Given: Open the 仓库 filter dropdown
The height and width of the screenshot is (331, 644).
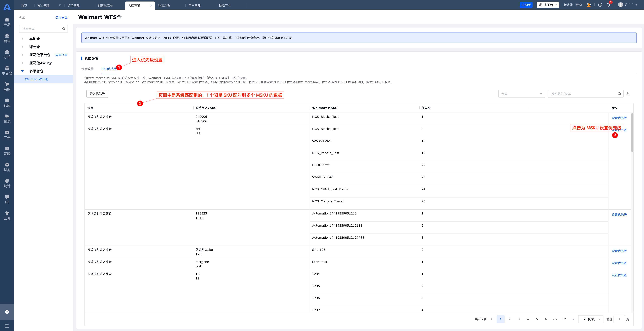Looking at the screenshot, I should point(522,94).
